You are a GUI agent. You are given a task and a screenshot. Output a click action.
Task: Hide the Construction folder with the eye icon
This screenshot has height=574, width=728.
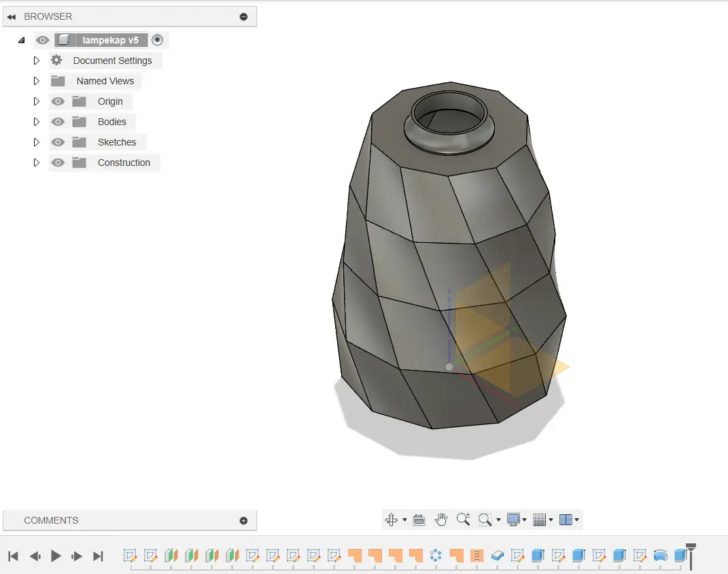click(58, 163)
